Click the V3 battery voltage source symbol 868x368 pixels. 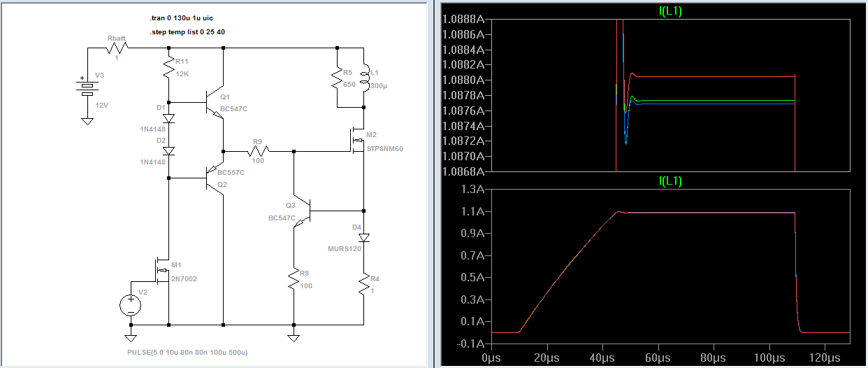tap(87, 89)
